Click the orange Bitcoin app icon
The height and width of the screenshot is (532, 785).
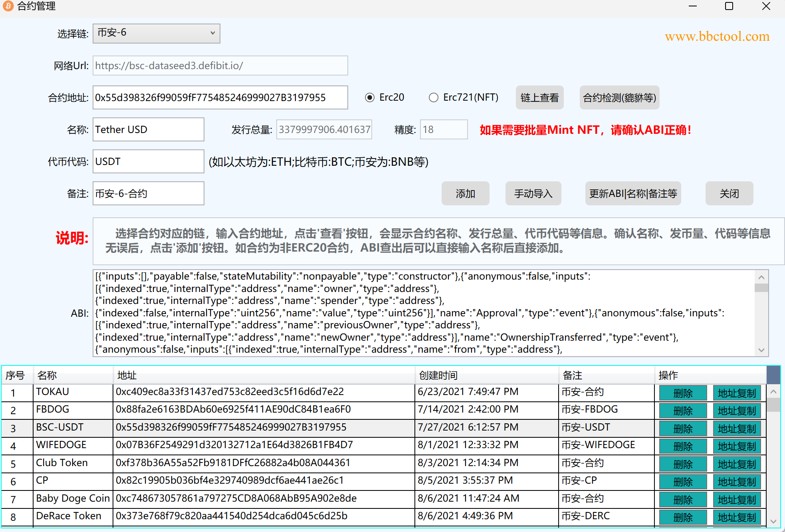click(8, 6)
